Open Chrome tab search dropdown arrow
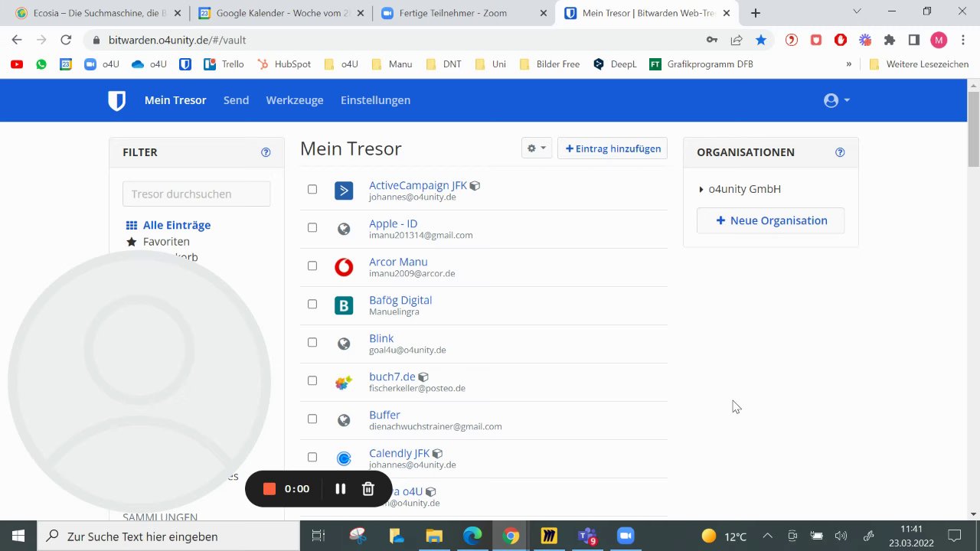The width and height of the screenshot is (980, 551). click(857, 11)
